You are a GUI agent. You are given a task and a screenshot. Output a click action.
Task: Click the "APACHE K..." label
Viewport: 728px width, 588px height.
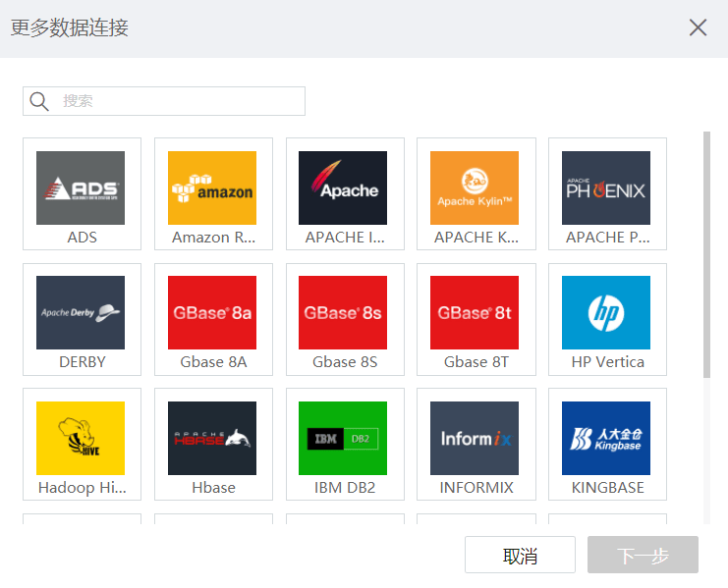(476, 238)
